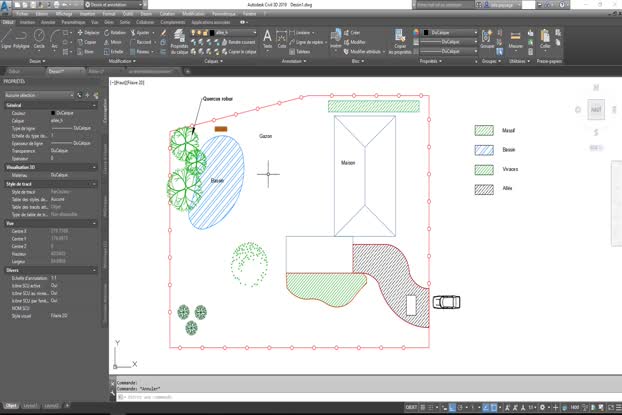Click the Gomme erase tool
This screenshot has height=415, width=622.
[x=163, y=33]
